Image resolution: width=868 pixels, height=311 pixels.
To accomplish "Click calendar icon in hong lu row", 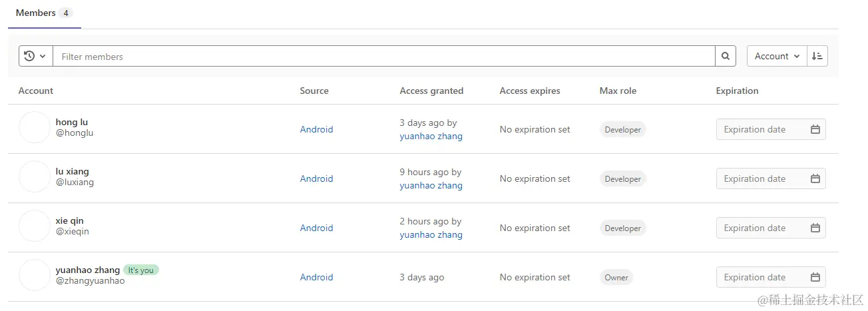I will [x=815, y=130].
